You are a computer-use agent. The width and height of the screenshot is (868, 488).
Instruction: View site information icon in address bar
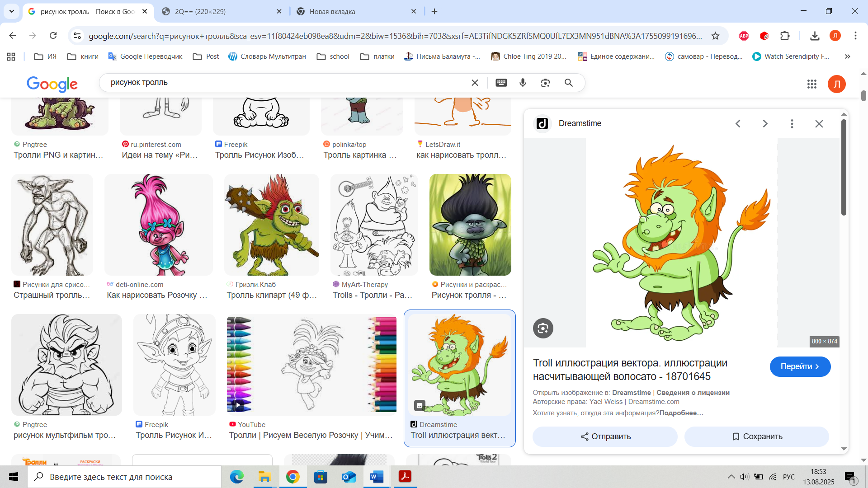pyautogui.click(x=77, y=36)
